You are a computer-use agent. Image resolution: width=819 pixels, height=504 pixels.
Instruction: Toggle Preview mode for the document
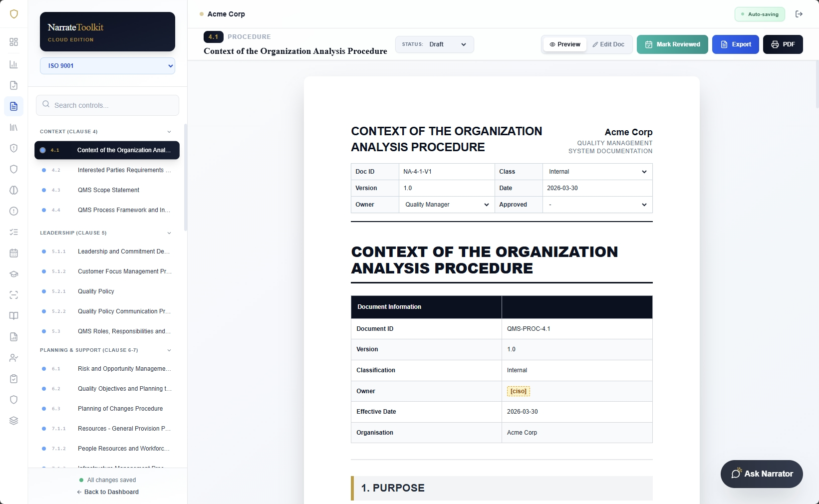tap(564, 44)
